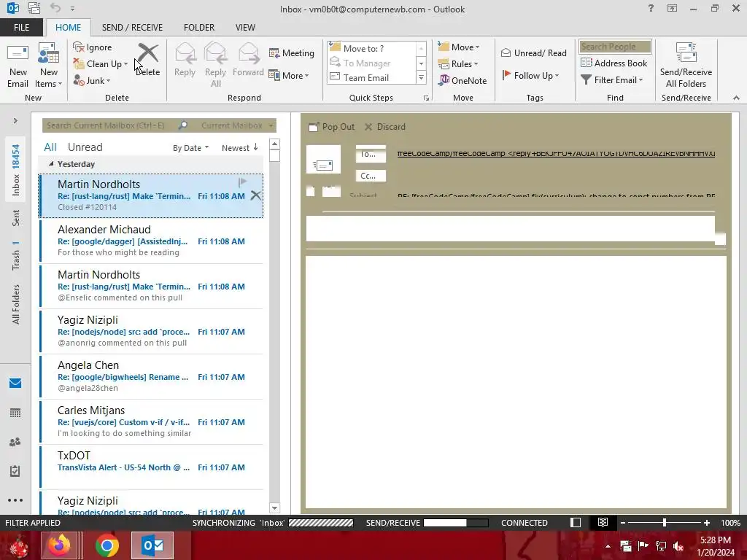
Task: Open Carles Mitjans vuejs/core email
Action: (151, 422)
